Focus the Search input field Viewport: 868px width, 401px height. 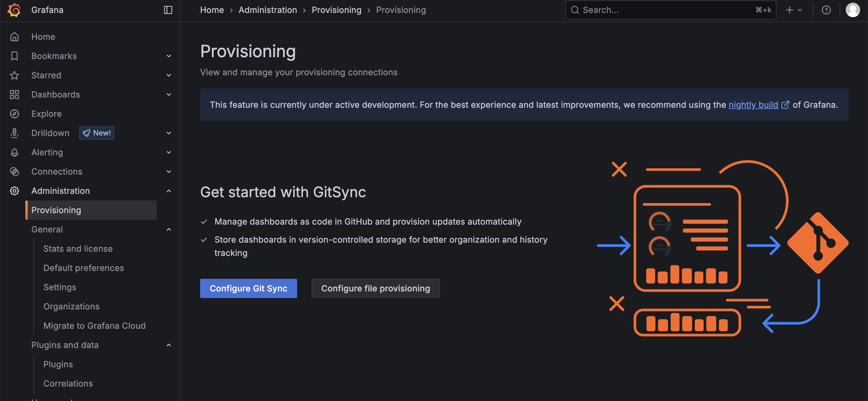[671, 10]
